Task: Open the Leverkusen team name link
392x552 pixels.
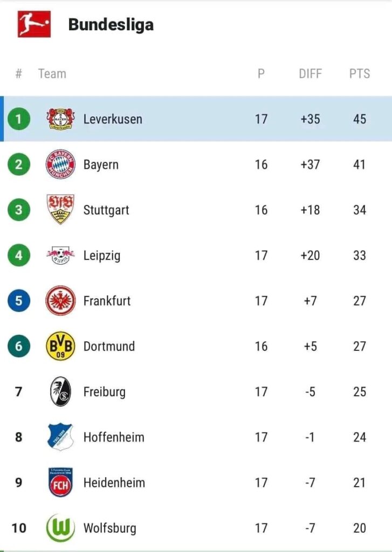Action: (x=113, y=119)
